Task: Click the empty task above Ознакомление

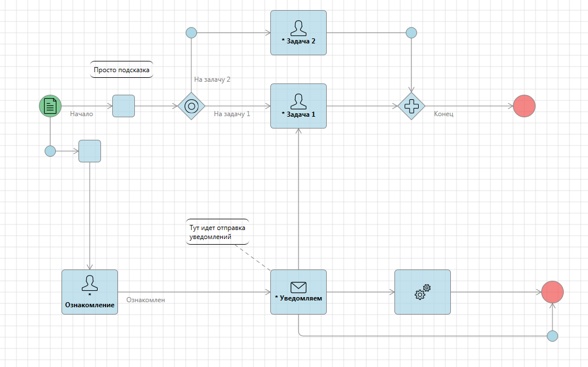Action: point(90,151)
